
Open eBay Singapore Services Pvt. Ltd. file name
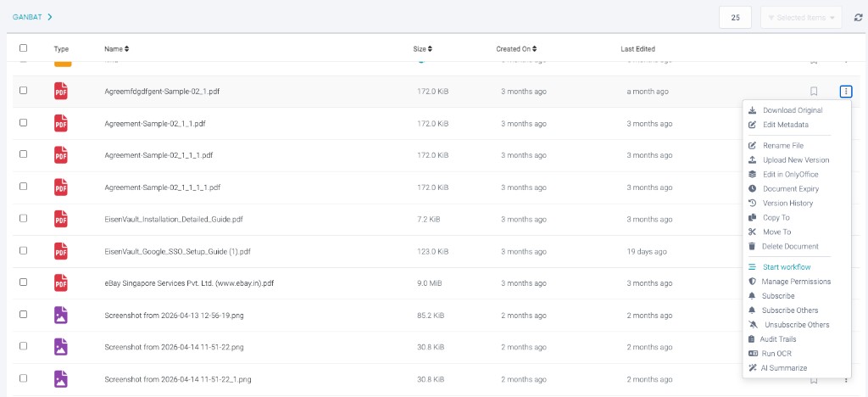[189, 283]
